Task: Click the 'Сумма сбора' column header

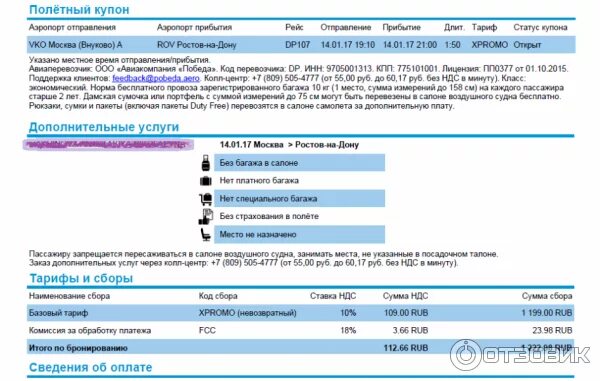Action: click(547, 296)
